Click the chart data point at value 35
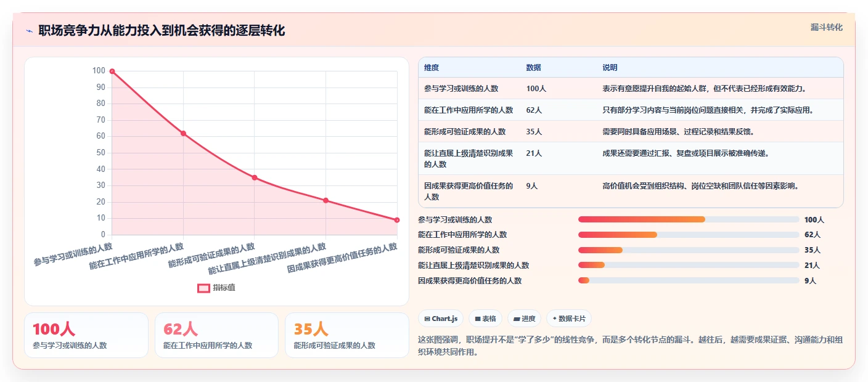This screenshot has height=382, width=868. click(x=255, y=177)
